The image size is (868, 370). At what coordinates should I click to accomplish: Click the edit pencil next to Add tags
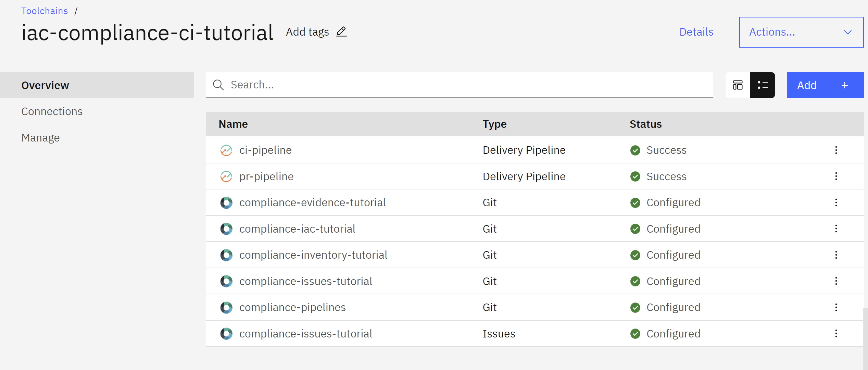pyautogui.click(x=341, y=32)
